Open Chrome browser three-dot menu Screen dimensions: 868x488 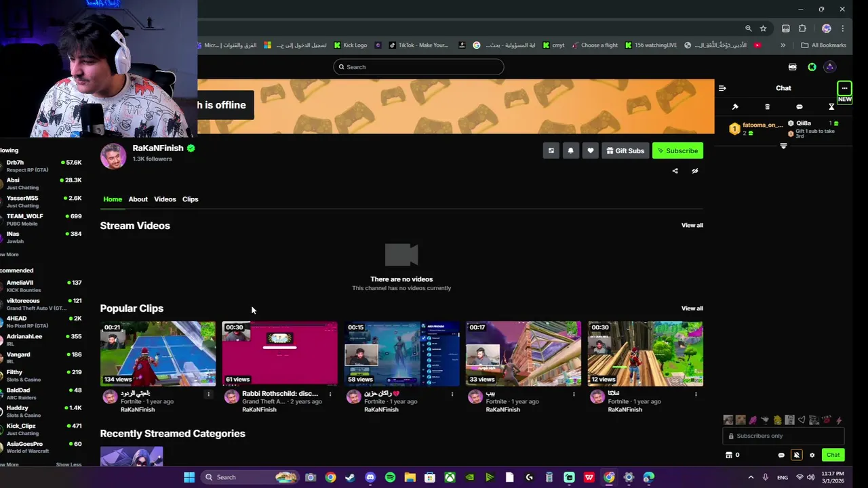pos(843,28)
